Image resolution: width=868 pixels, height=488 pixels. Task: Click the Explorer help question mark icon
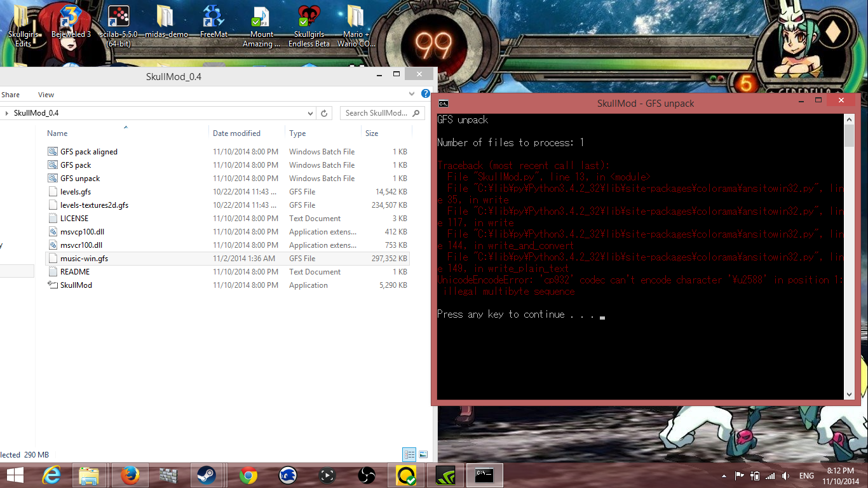point(426,94)
